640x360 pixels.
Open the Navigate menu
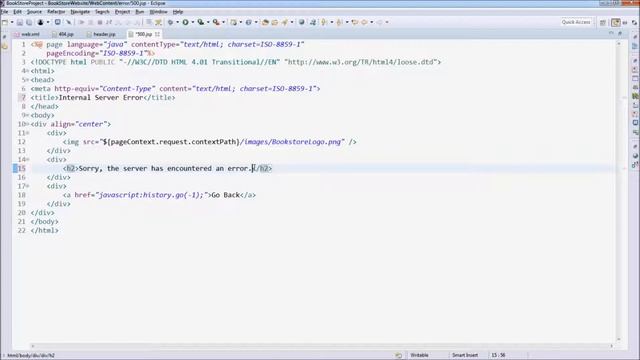pos(80,12)
